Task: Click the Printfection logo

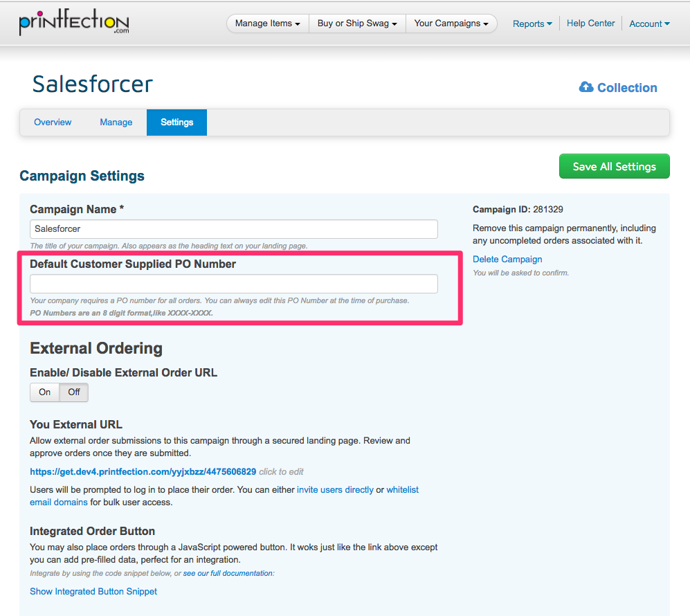Action: click(73, 23)
